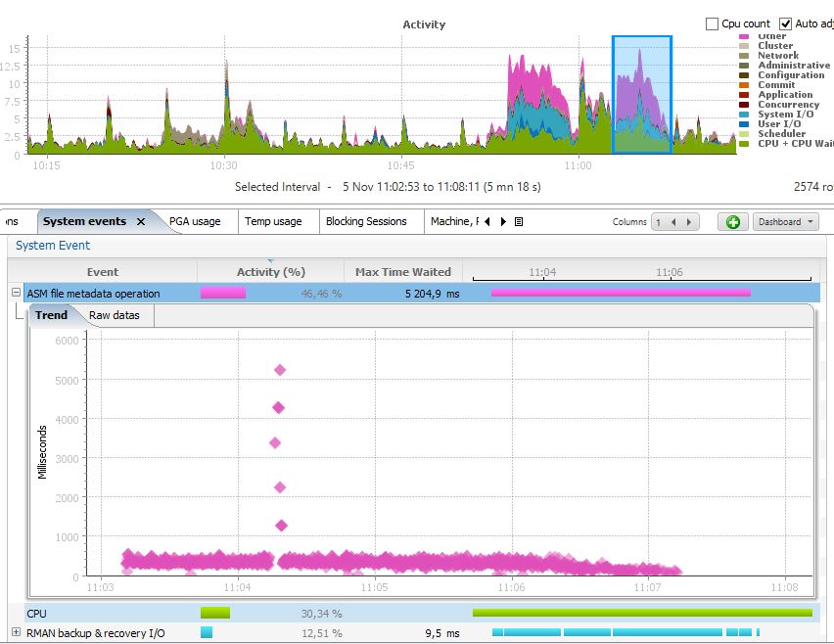834x644 pixels.
Task: Open the tab list menu icon
Action: tap(519, 222)
